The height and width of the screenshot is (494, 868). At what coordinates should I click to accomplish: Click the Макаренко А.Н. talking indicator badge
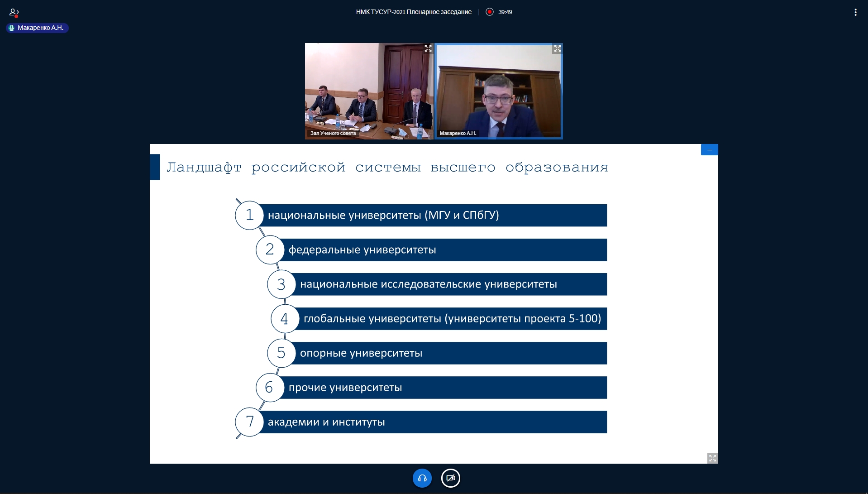point(37,28)
